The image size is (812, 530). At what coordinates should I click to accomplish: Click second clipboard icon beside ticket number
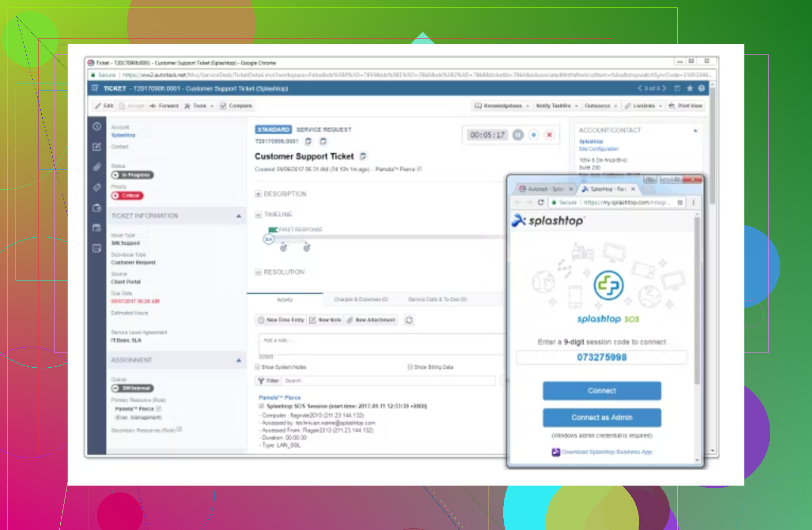[324, 141]
